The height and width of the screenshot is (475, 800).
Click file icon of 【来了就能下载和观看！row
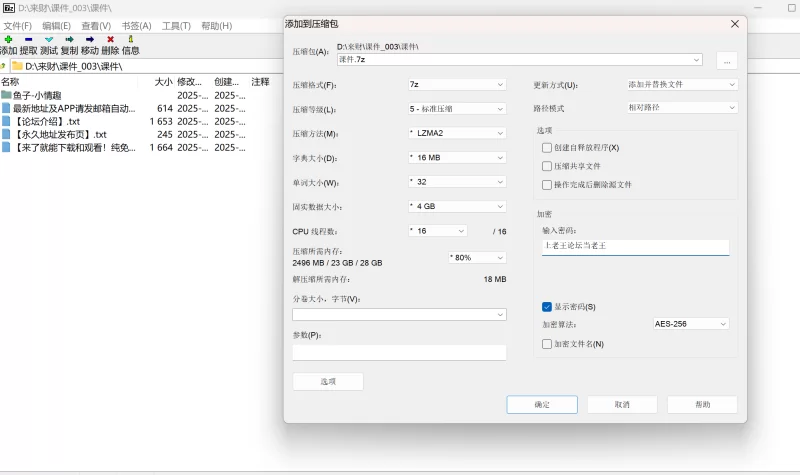[x=6, y=147]
